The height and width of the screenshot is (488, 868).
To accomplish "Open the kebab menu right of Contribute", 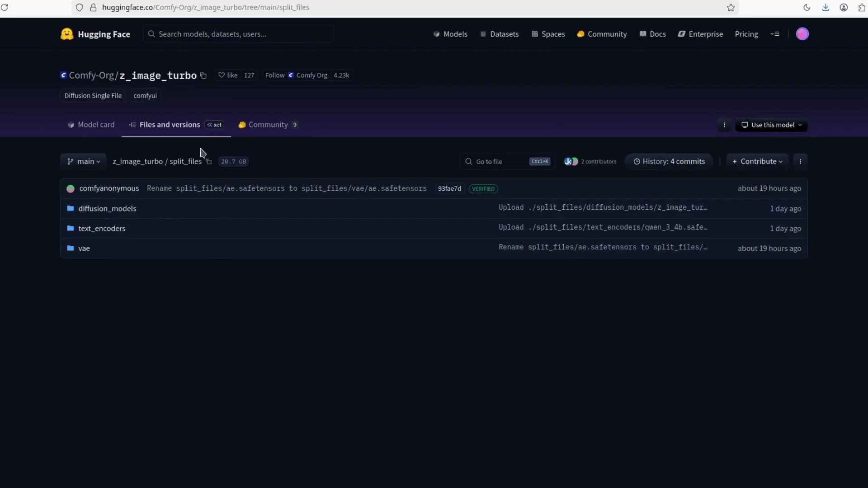I will [x=800, y=161].
